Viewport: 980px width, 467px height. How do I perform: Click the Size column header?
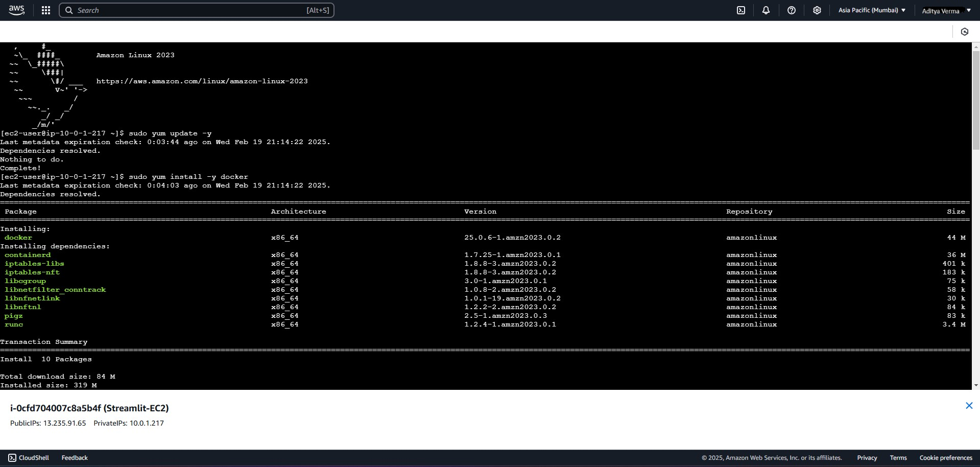click(x=956, y=212)
